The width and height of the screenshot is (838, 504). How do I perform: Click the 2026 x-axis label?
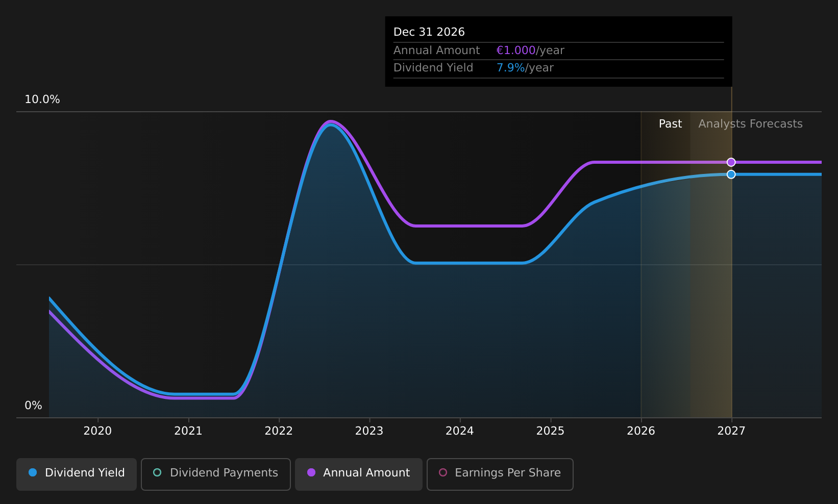[641, 431]
